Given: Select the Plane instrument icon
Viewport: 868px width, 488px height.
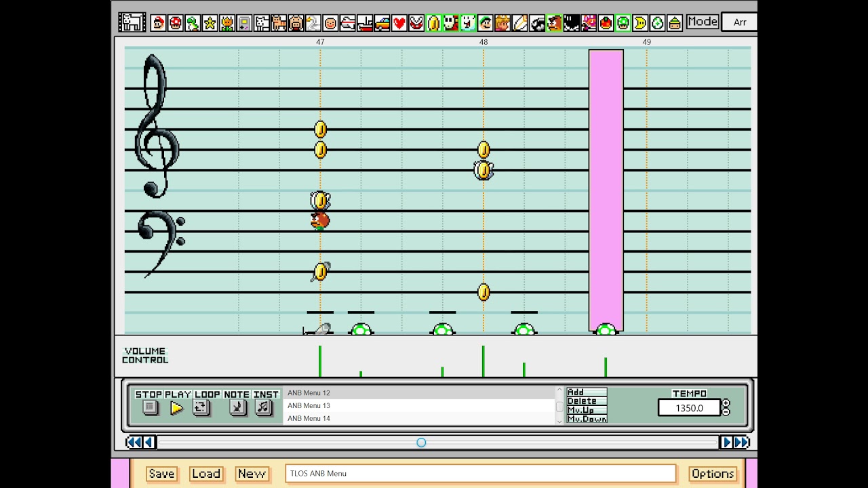Looking at the screenshot, I should point(348,22).
